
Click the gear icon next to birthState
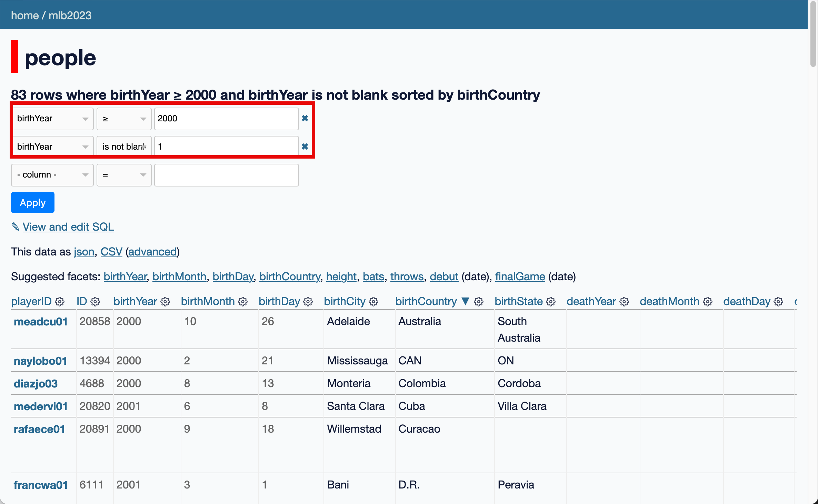tap(551, 302)
